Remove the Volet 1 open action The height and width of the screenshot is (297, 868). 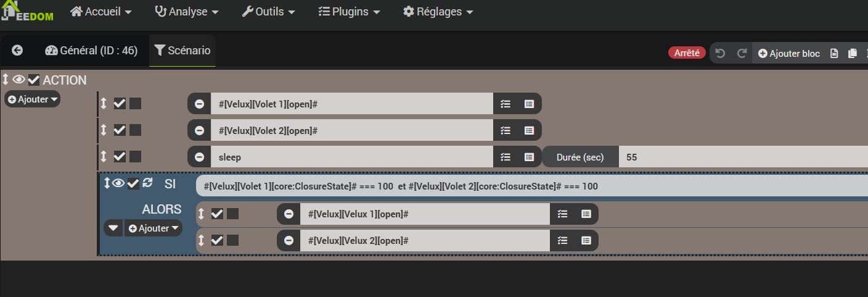pos(199,104)
